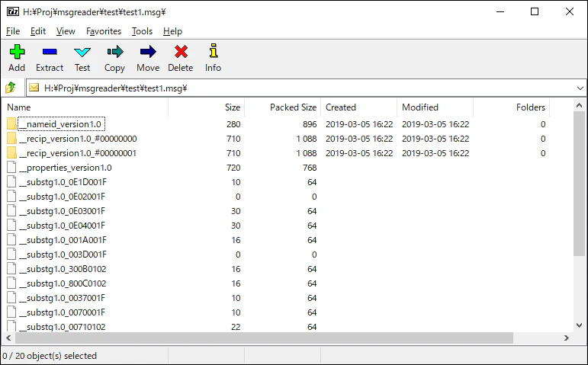This screenshot has width=588, height=365.
Task: Click created date of __recip_version1.0_#00000000
Action: click(x=359, y=139)
